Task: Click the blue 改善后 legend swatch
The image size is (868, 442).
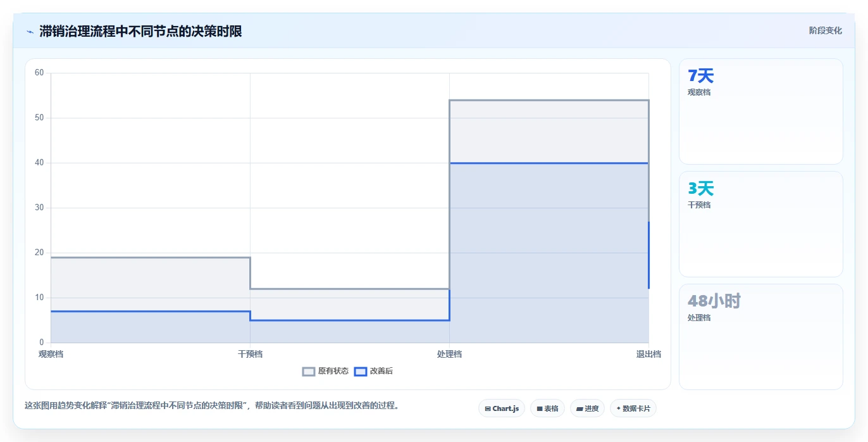Action: coord(360,372)
